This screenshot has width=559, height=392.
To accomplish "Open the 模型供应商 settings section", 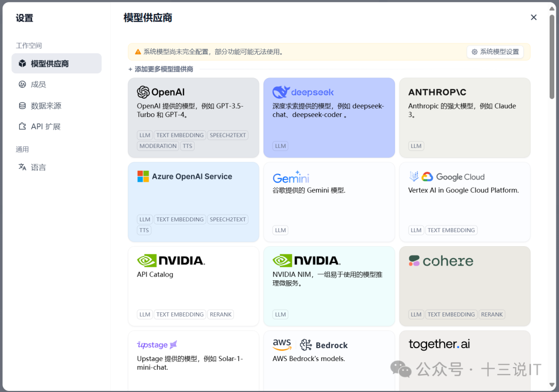I will tap(56, 64).
